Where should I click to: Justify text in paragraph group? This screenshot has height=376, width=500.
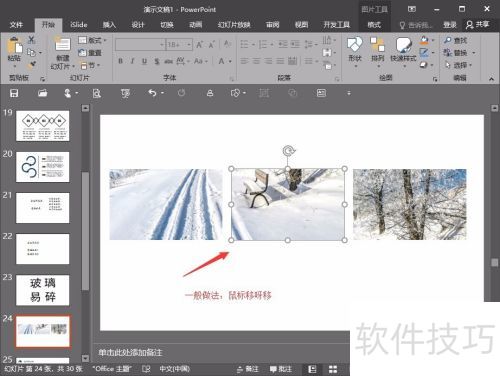(x=280, y=61)
